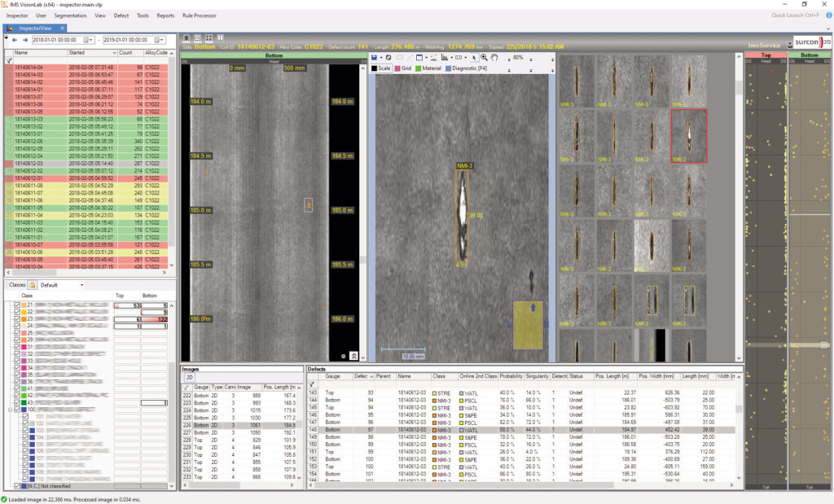Toggle the Not classified checkbox
The width and height of the screenshot is (834, 504).
(19, 486)
